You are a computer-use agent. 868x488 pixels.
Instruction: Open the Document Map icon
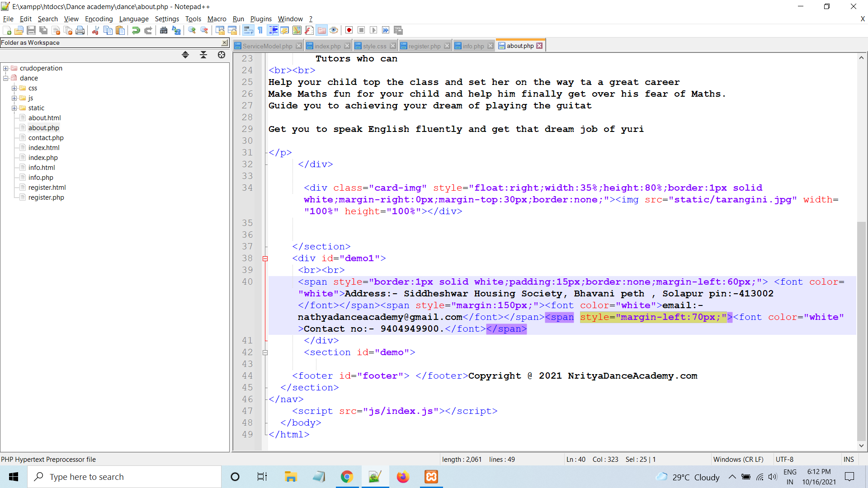point(297,30)
